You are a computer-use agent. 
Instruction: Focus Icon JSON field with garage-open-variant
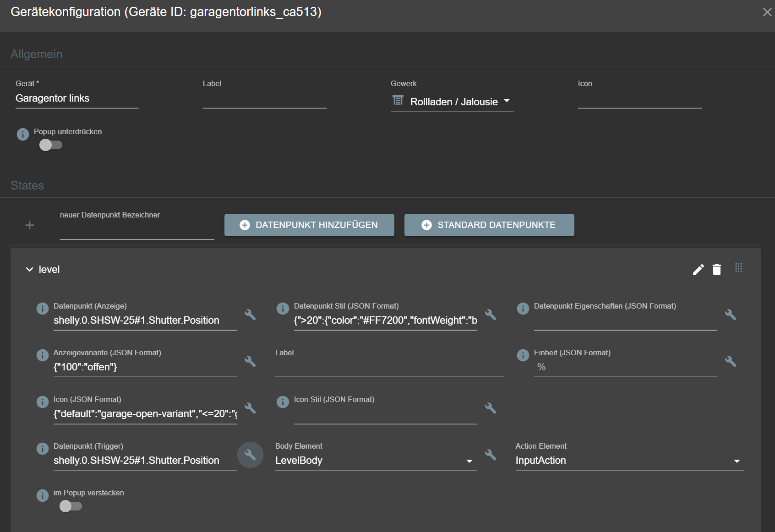(x=145, y=414)
